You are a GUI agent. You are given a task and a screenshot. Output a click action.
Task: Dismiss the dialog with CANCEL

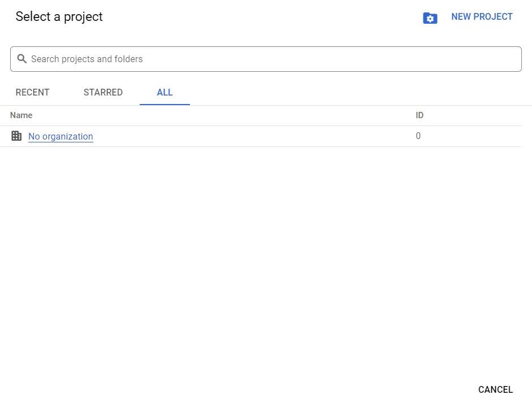495,389
